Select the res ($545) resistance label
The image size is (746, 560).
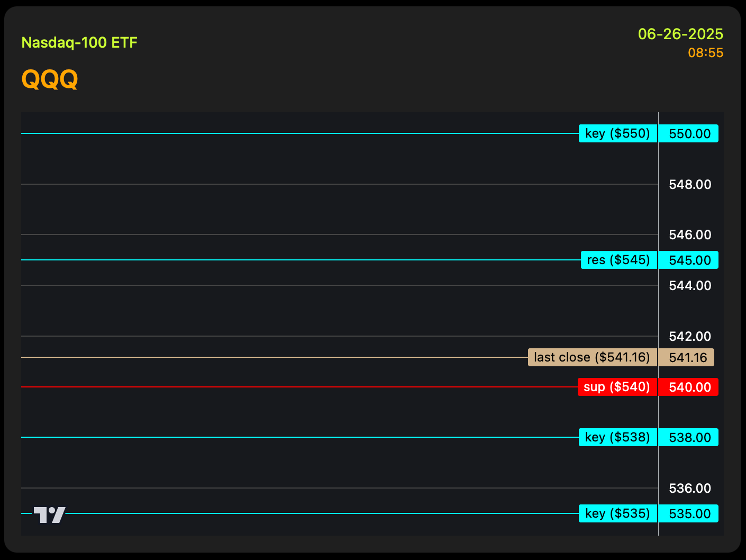[618, 260]
